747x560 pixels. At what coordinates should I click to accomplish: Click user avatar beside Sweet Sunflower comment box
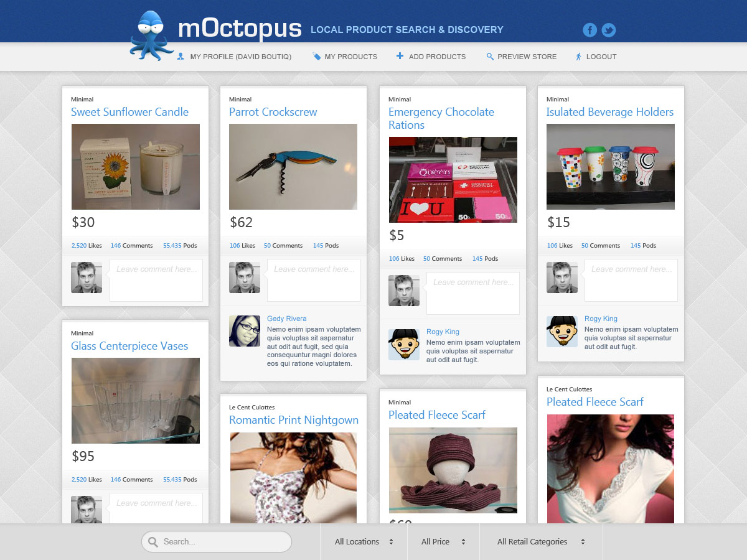tap(87, 278)
